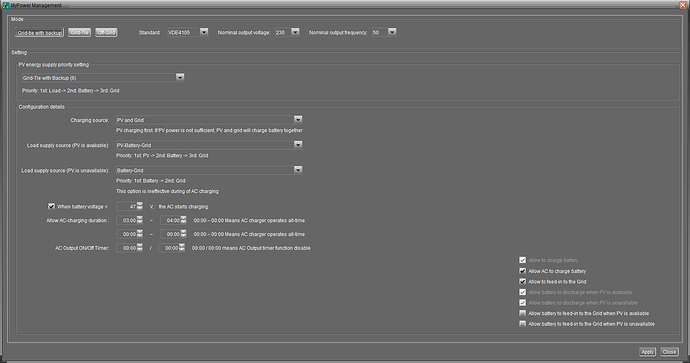
Task: Select Off-Grid mode button
Action: coord(106,33)
